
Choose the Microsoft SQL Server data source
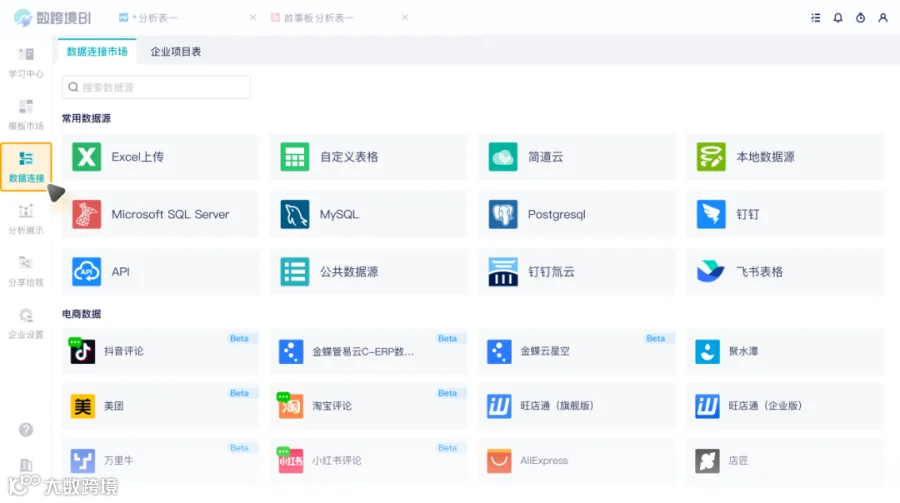pos(160,214)
